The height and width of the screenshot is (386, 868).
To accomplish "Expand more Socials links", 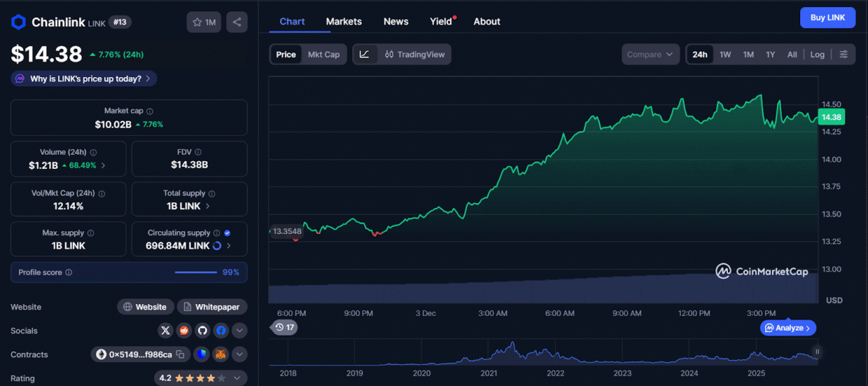I will click(x=239, y=331).
